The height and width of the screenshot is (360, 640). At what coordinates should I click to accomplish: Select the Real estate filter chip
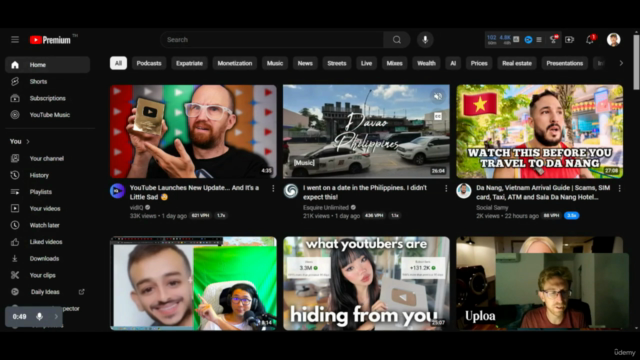click(x=517, y=63)
